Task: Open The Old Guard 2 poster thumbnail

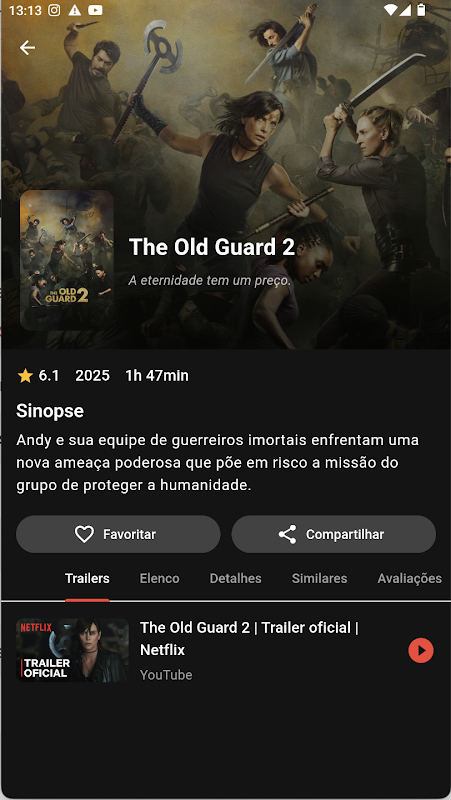Action: [67, 260]
